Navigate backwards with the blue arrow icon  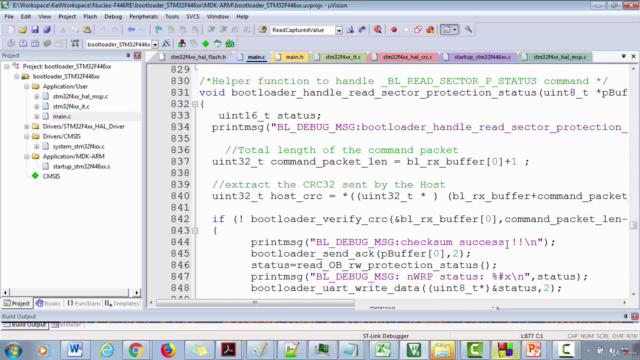[x=131, y=30]
